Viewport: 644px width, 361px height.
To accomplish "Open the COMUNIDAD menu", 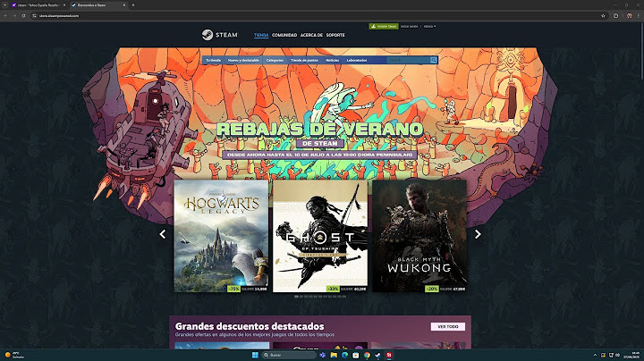I will point(284,35).
